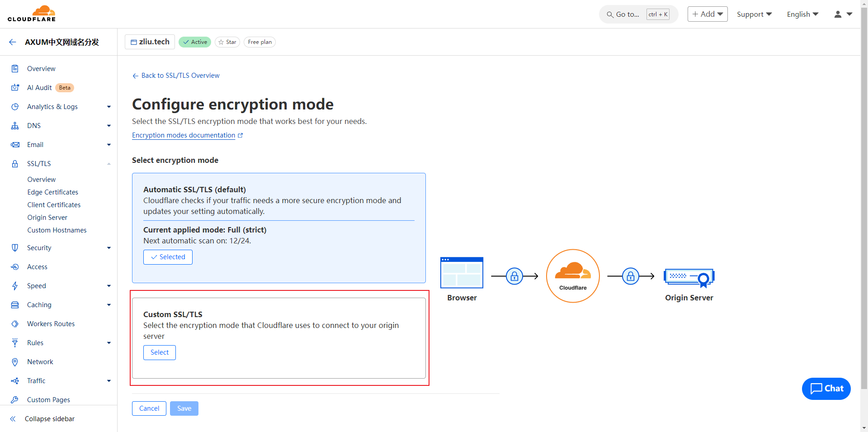Click the Overview clipboard icon in sidebar
Image resolution: width=868 pixels, height=432 pixels.
[x=15, y=69]
